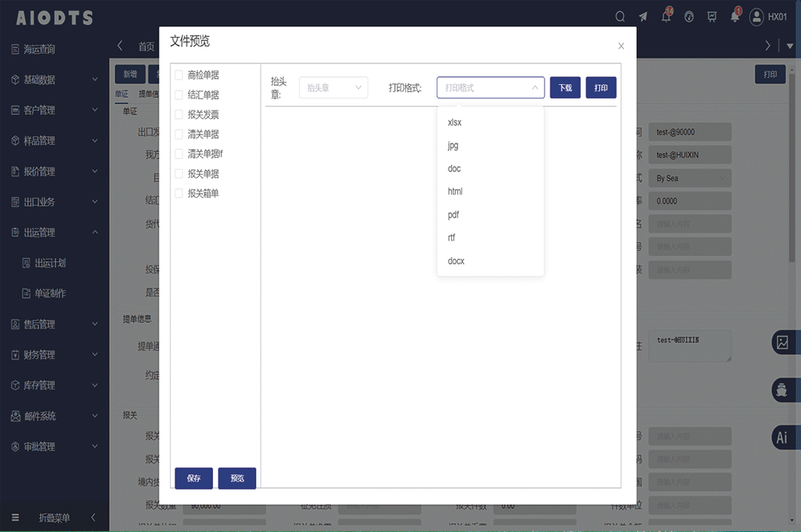Viewport: 801px width, 532px height.
Task: Switch to the 首页 tab
Action: [147, 46]
